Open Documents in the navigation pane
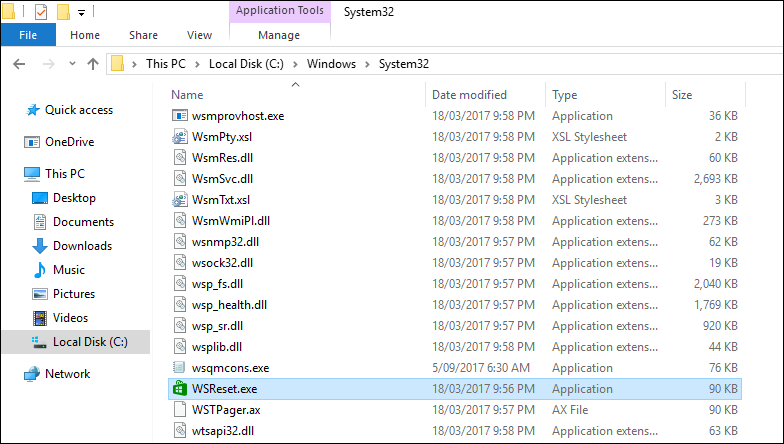This screenshot has height=444, width=784. click(84, 222)
